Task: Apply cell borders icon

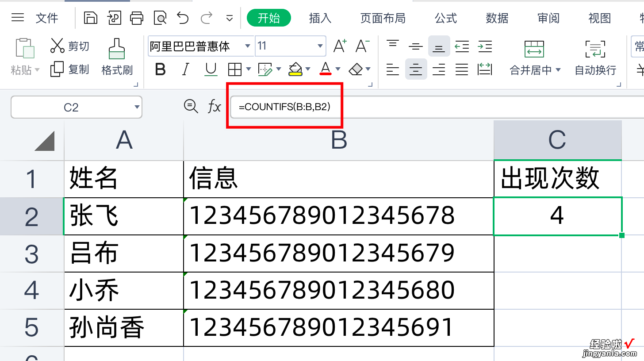Action: 234,69
